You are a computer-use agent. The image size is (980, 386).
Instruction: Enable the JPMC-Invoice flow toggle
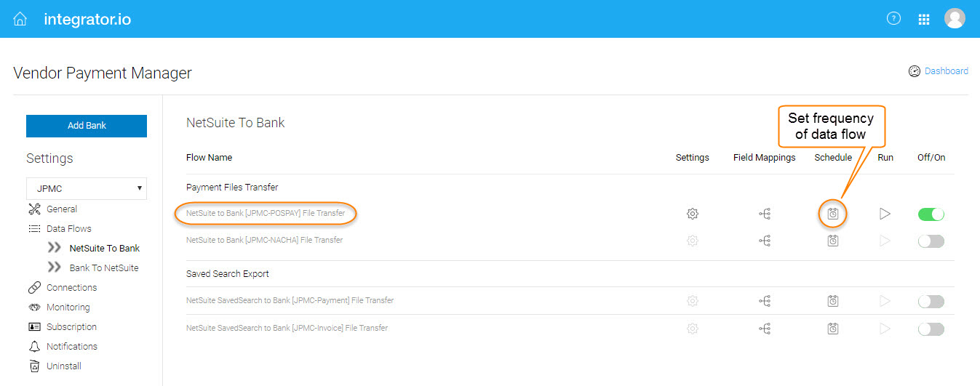click(x=931, y=329)
